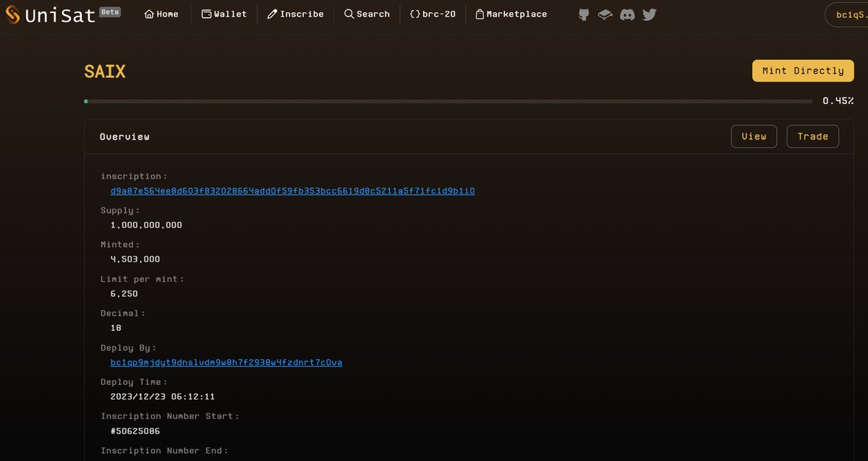Click the UniSat logo
This screenshot has width=868, height=461.
[50, 14]
